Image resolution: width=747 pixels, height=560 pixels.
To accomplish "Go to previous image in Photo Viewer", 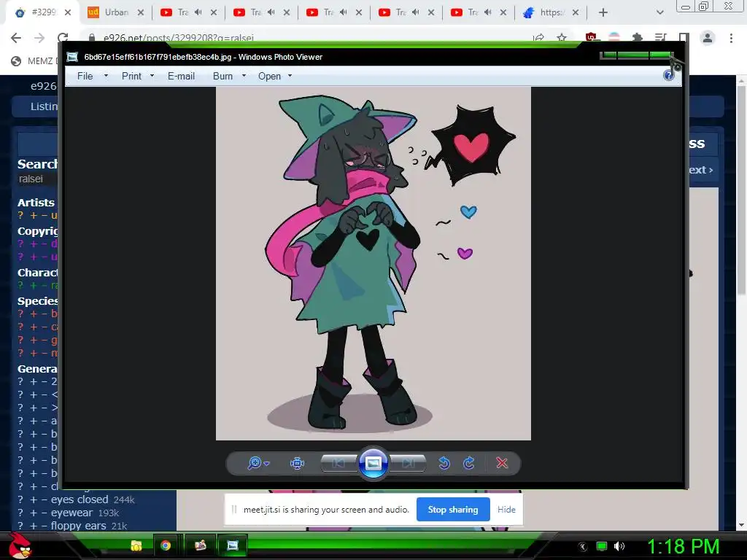I will click(338, 463).
